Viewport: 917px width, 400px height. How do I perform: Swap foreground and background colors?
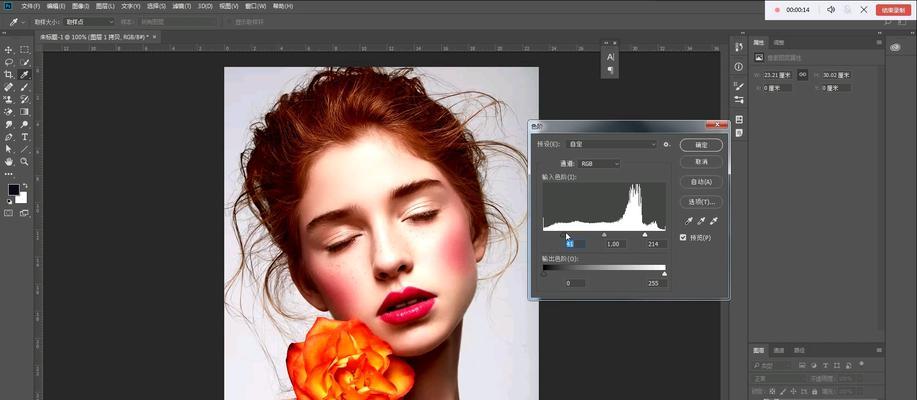(25, 185)
